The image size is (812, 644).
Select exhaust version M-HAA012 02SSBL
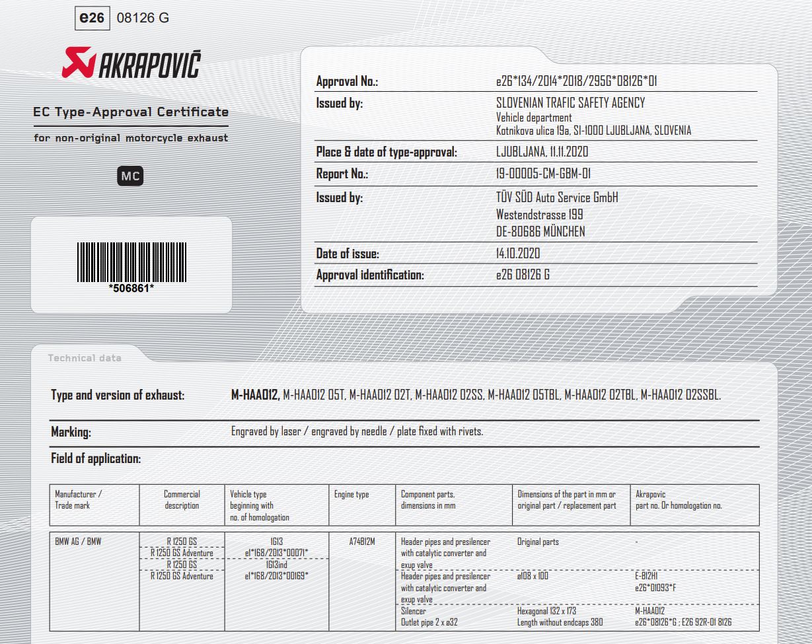pos(681,395)
